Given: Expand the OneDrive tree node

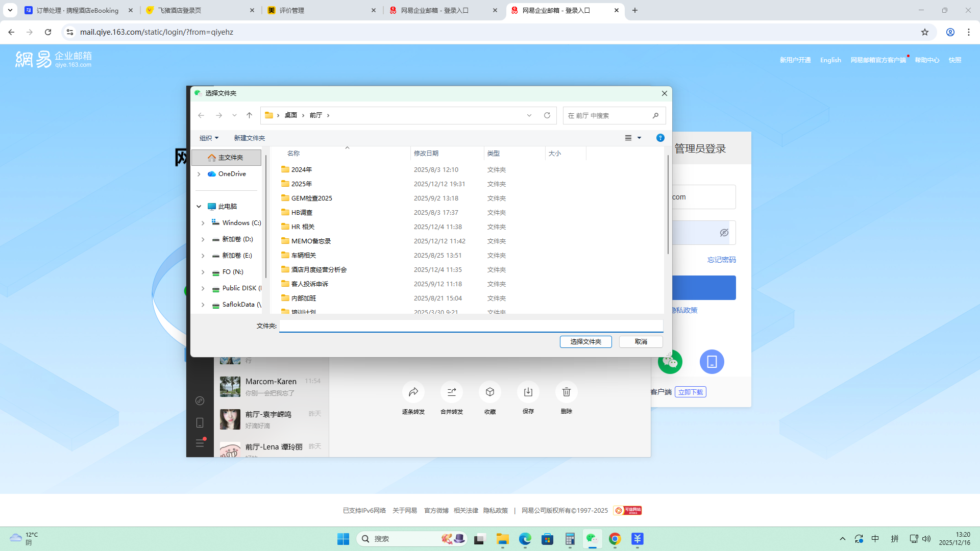Looking at the screenshot, I should [199, 174].
